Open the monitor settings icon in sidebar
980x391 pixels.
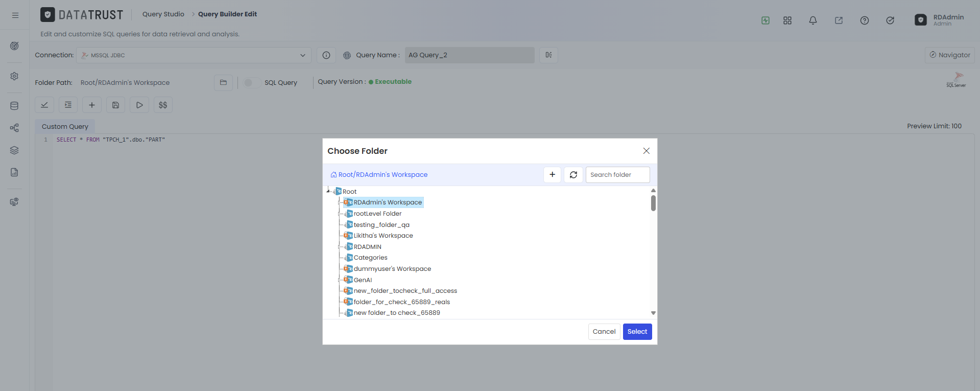point(14,202)
